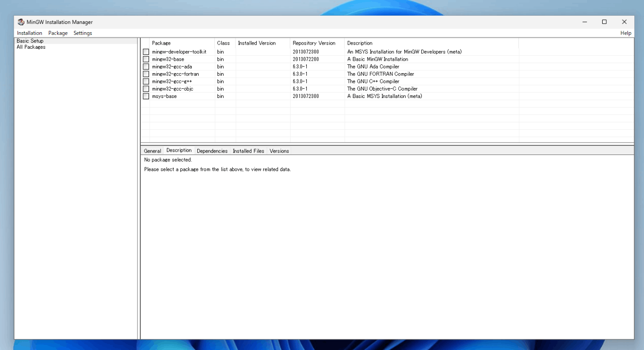Click the GNU Ada Compiler description

click(x=373, y=67)
